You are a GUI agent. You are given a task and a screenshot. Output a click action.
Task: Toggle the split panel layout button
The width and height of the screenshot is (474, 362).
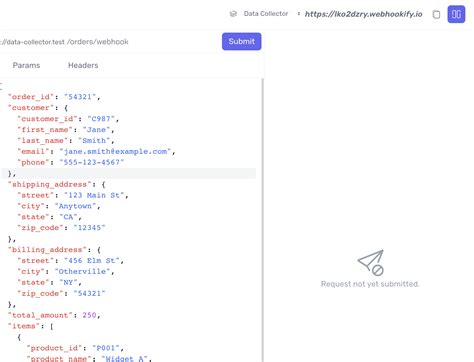[456, 14]
